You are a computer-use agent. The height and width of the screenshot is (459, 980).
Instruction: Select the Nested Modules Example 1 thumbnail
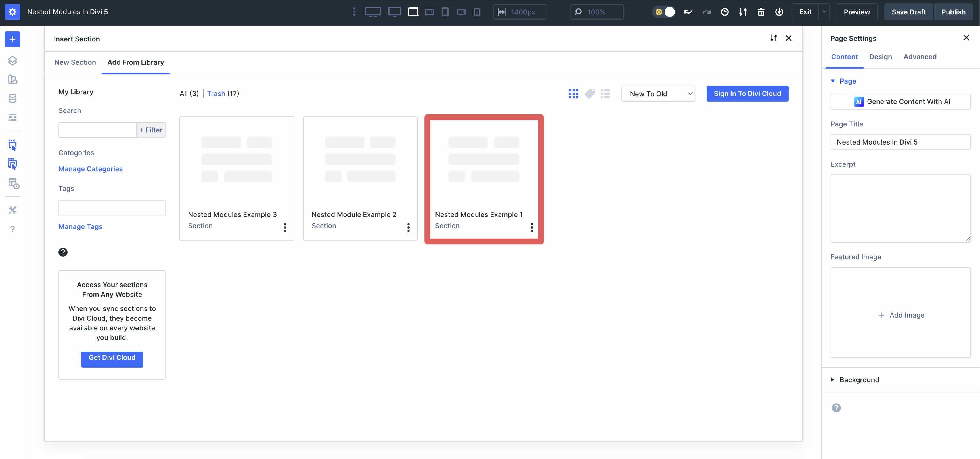483,168
